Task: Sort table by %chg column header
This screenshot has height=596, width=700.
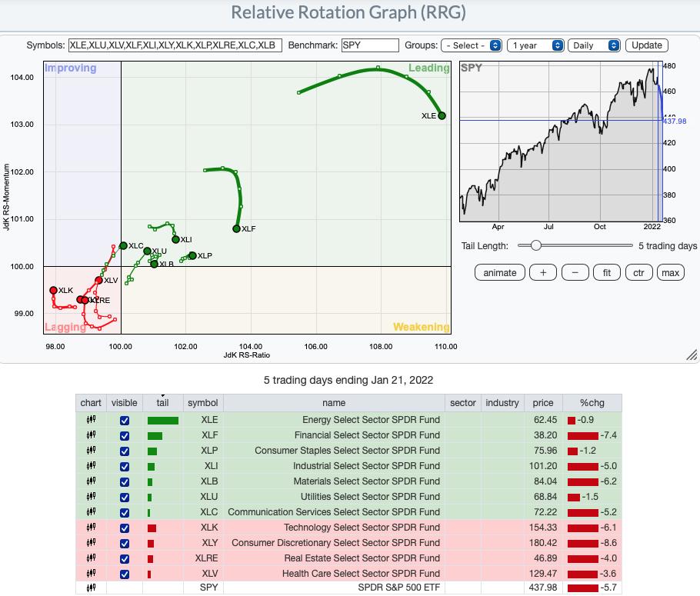Action: [x=592, y=402]
